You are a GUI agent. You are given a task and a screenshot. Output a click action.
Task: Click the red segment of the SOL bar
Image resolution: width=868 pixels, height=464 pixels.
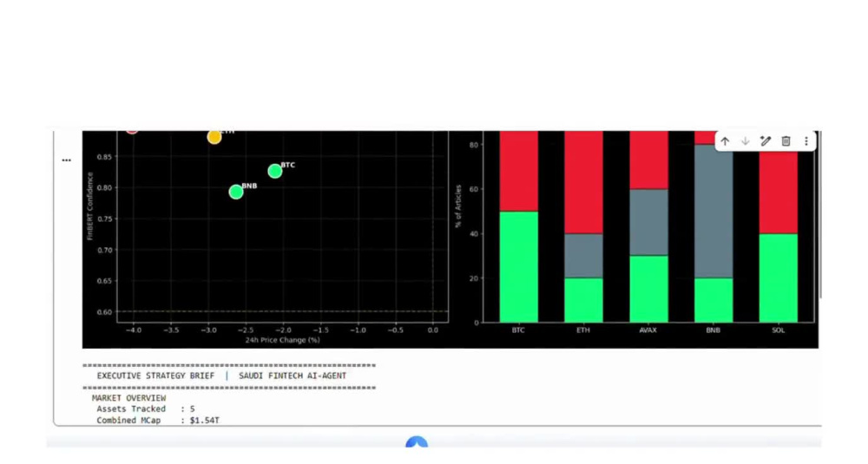coord(779,191)
